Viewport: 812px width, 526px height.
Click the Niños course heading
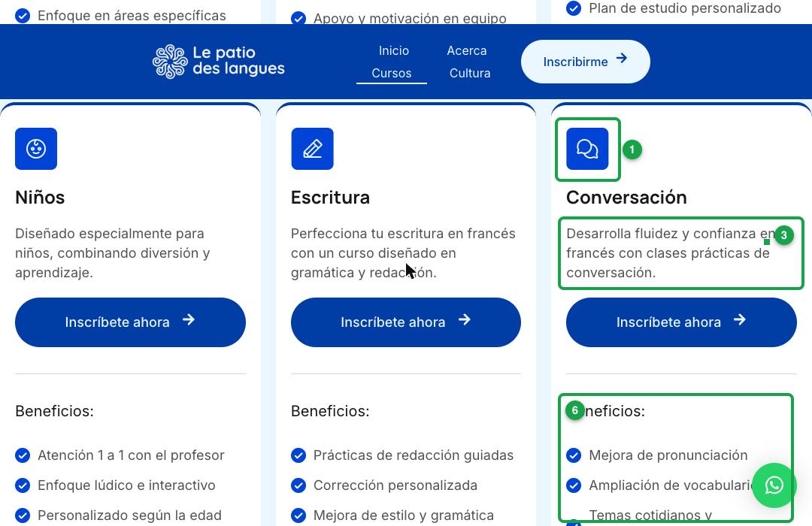40,197
